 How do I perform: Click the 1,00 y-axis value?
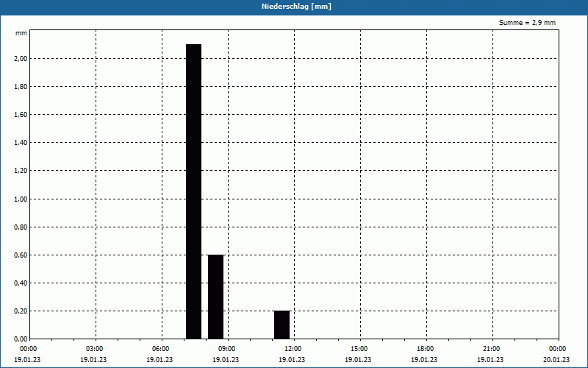pyautogui.click(x=21, y=199)
